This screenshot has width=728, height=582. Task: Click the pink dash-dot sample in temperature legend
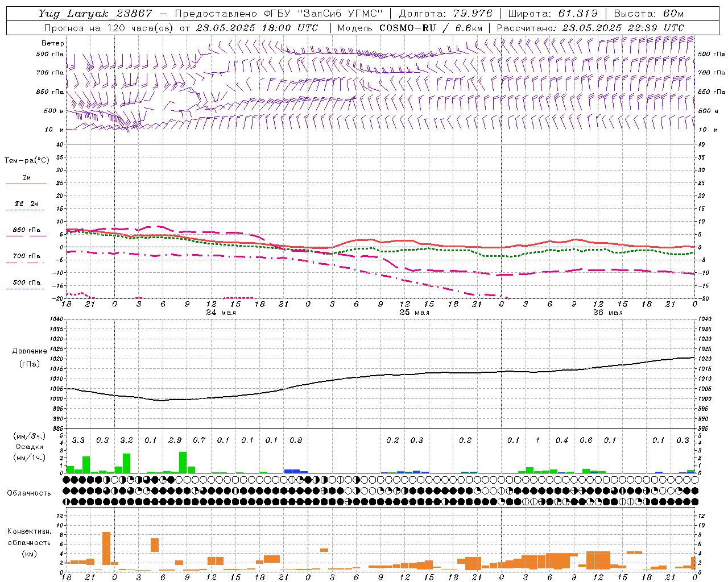click(25, 263)
